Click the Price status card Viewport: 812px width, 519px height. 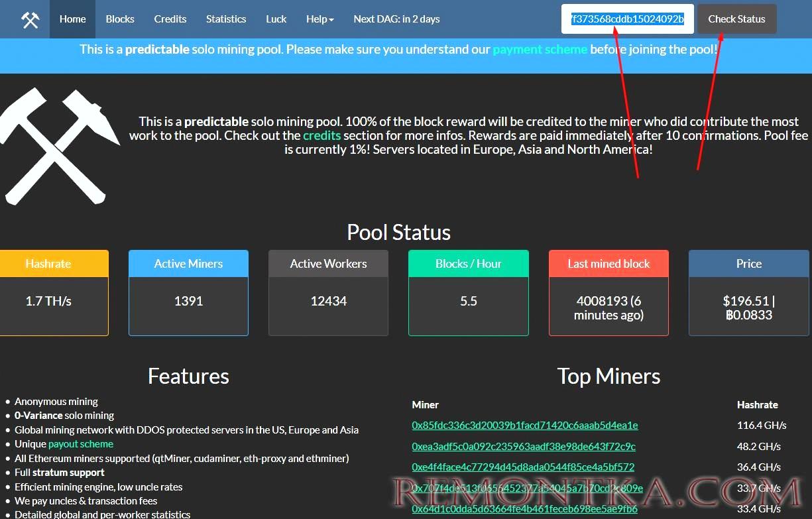tap(748, 293)
